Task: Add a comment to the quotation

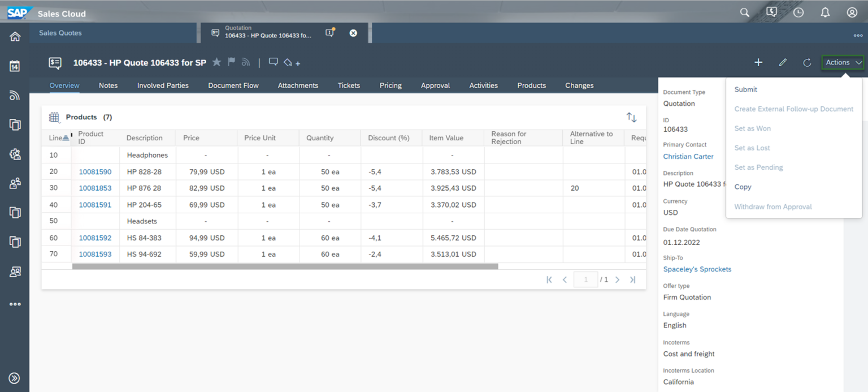Action: 274,62
